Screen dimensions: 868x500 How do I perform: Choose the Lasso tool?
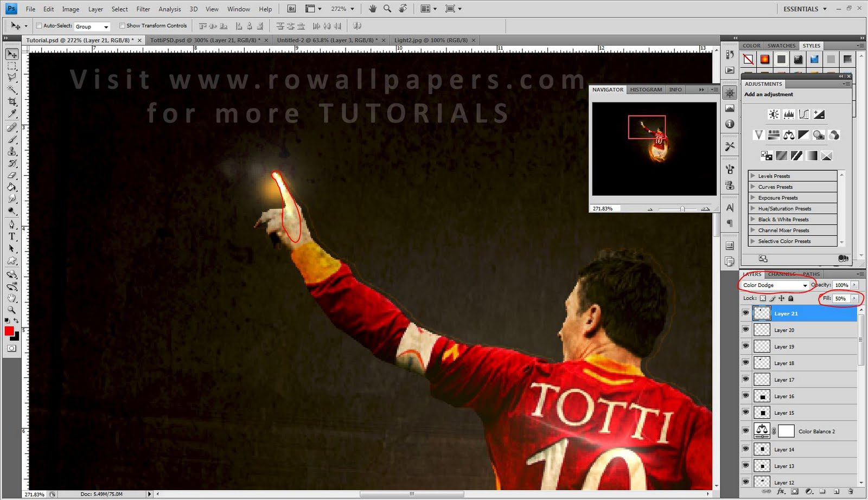pos(12,78)
